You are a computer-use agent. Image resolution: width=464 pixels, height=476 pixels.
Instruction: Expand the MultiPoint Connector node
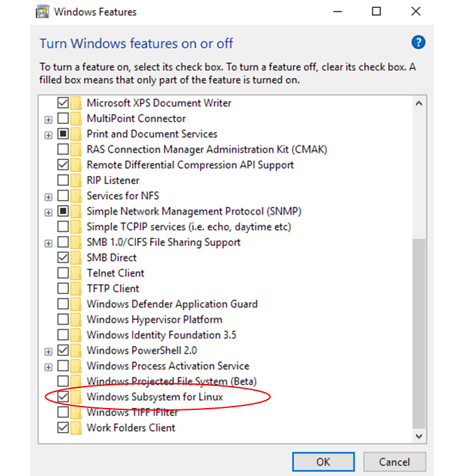click(x=48, y=119)
